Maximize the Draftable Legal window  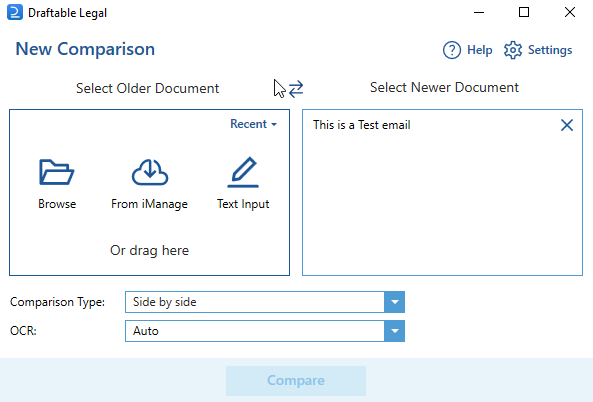click(x=524, y=12)
